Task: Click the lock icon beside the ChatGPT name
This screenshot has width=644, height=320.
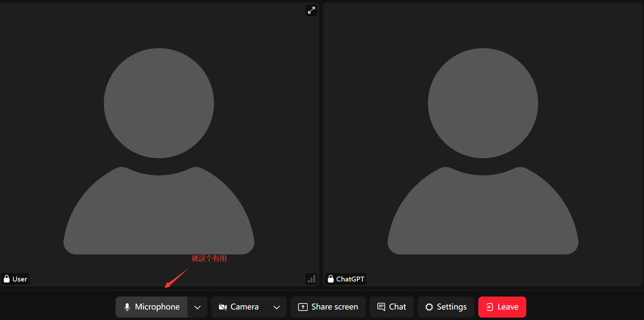Action: click(x=331, y=279)
